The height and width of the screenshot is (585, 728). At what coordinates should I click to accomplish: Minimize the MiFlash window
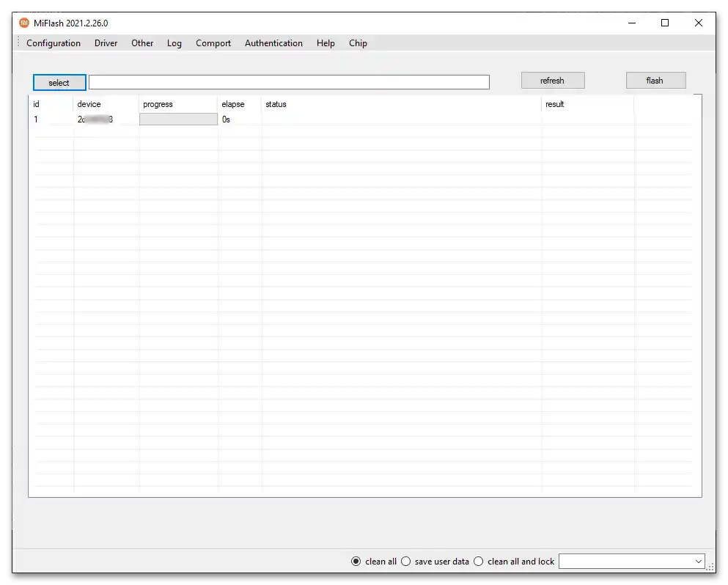pyautogui.click(x=632, y=23)
